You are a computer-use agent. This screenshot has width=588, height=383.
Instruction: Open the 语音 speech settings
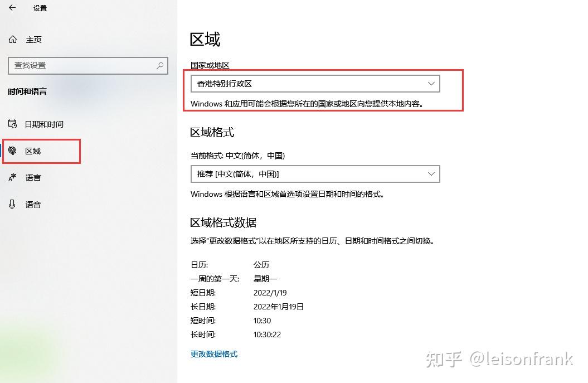tap(33, 204)
